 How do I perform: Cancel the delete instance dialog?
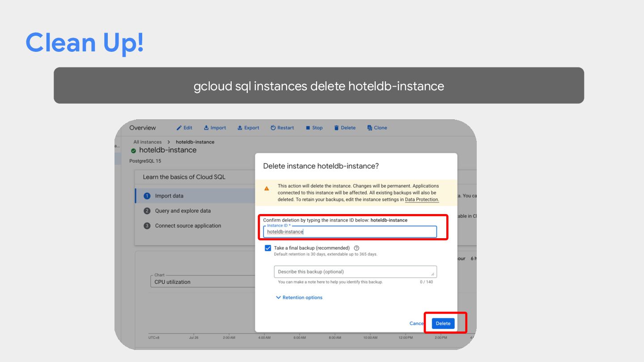417,324
